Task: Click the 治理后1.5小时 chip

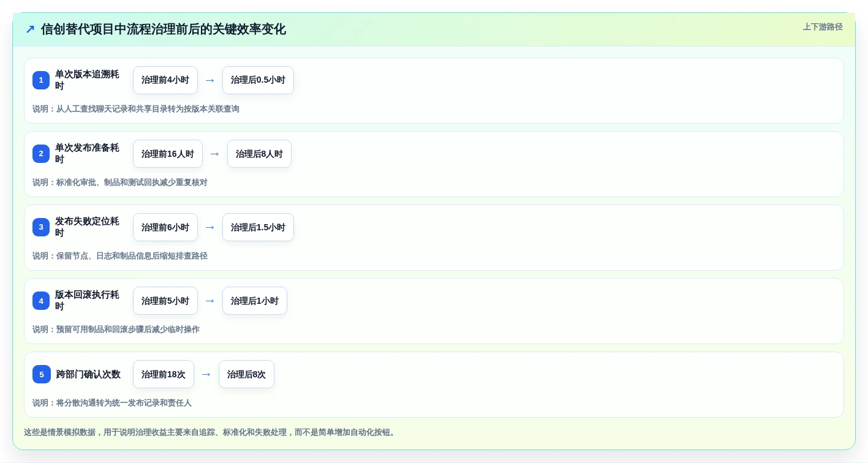Action: (x=258, y=227)
